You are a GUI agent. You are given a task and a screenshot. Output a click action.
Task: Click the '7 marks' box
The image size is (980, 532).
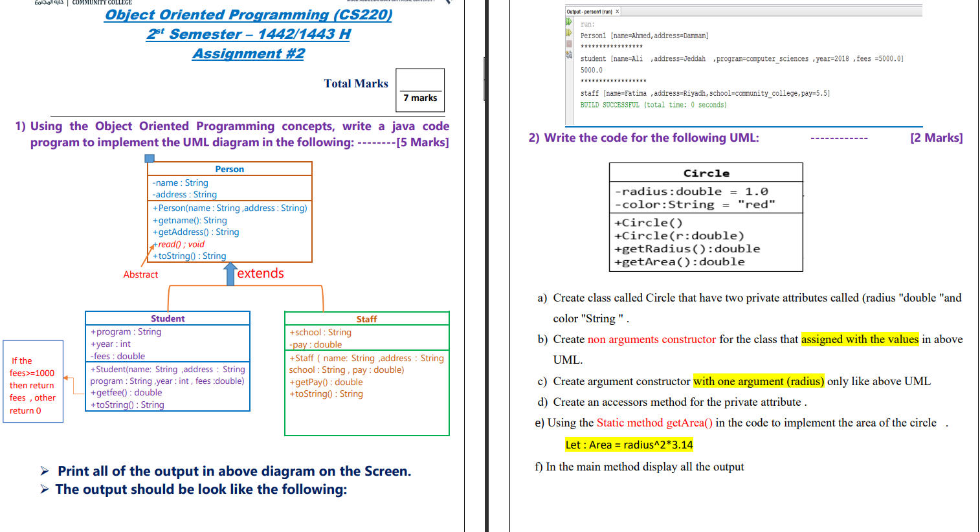tap(420, 91)
